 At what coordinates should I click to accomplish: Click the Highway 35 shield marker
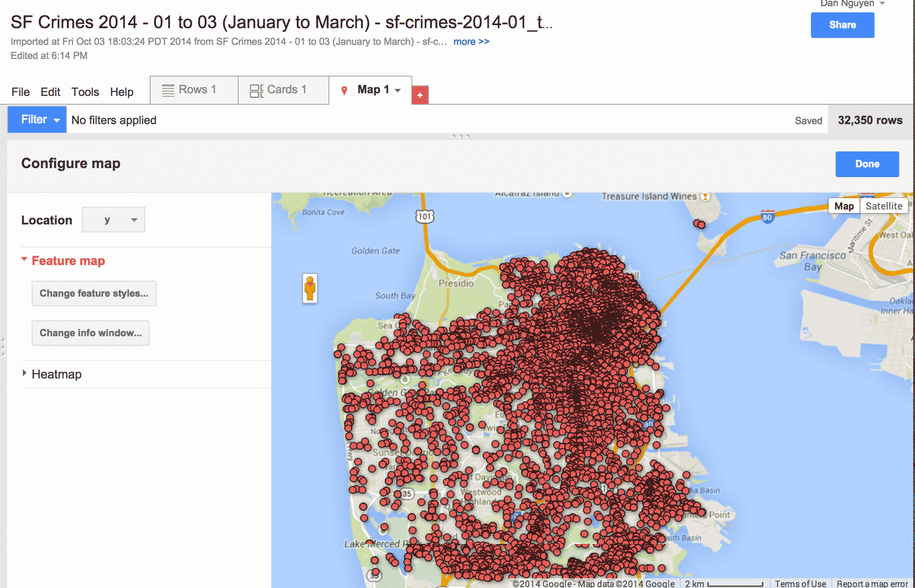point(407,494)
